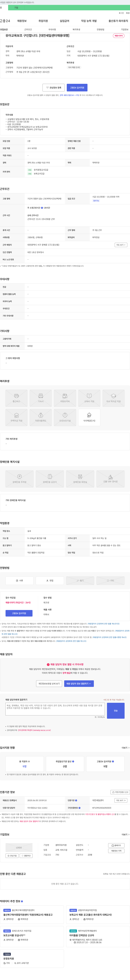Click the 서류 screening method card
This screenshot has width=130, height=980.
(19, 581)
